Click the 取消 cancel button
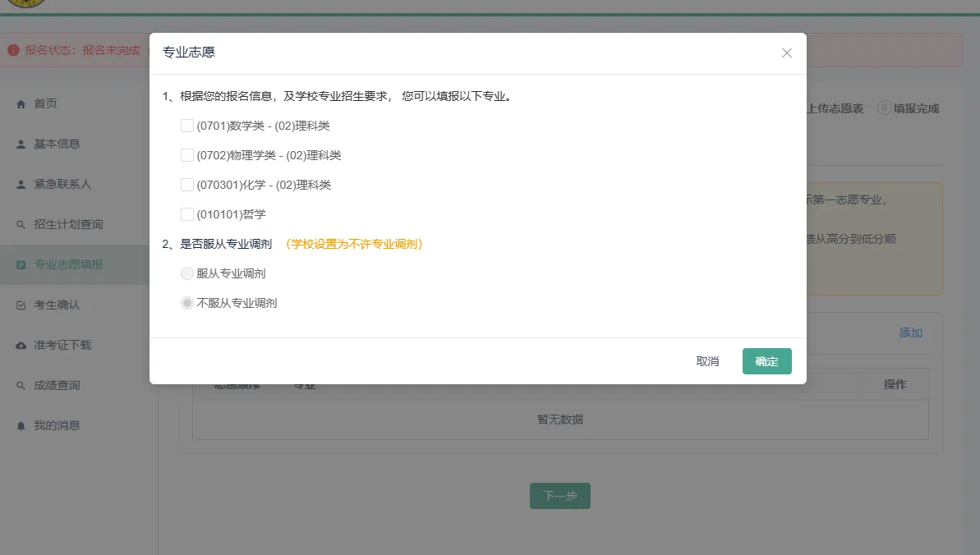 (x=706, y=361)
